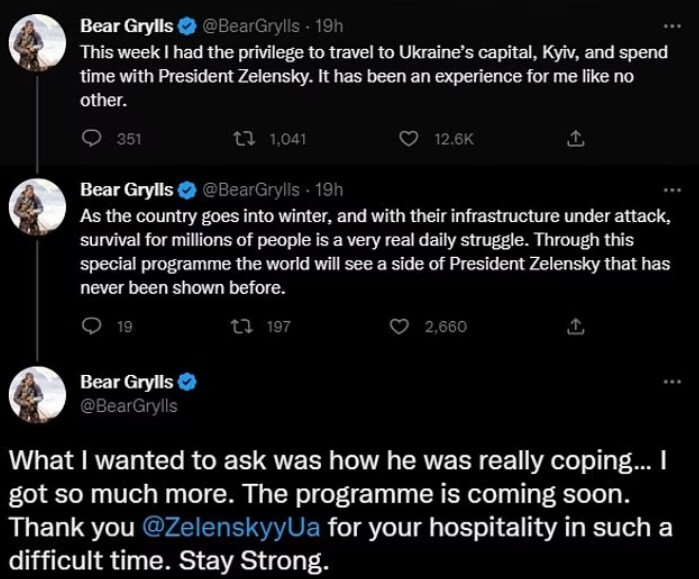
Task: Like the tweet with 12.6K likes
Action: (x=407, y=140)
